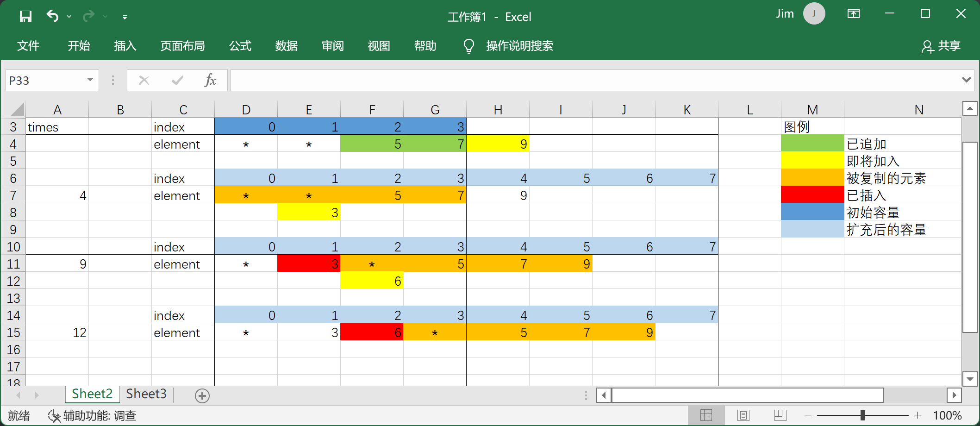Click the Save icon in title bar
Screen dimensions: 980x426
coord(25,17)
